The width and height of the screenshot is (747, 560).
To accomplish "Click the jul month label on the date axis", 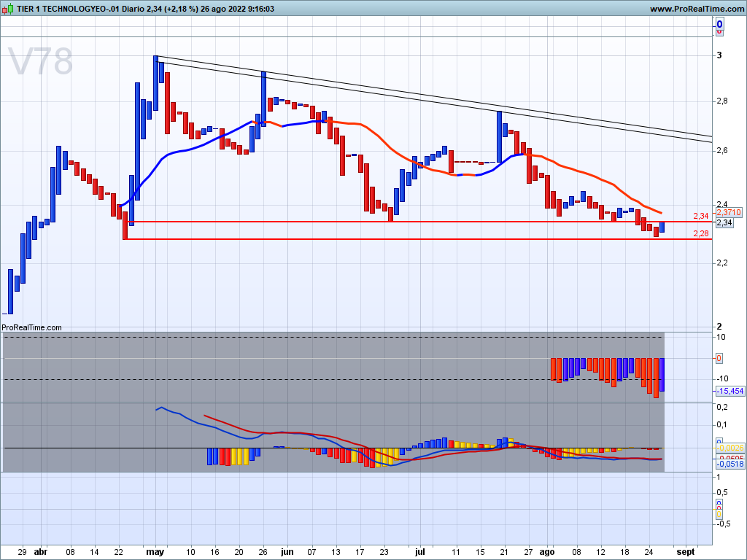I will pyautogui.click(x=419, y=552).
